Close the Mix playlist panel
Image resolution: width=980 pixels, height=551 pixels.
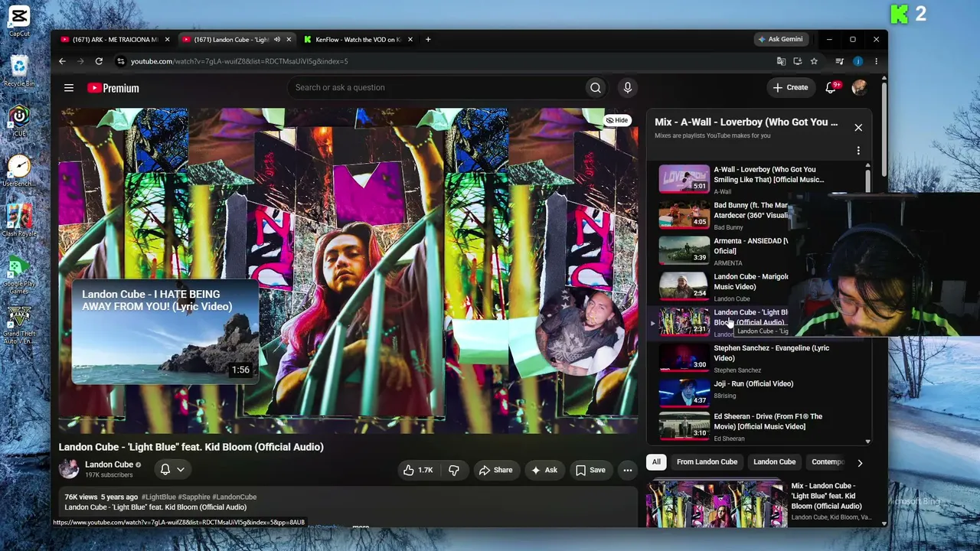(x=858, y=128)
